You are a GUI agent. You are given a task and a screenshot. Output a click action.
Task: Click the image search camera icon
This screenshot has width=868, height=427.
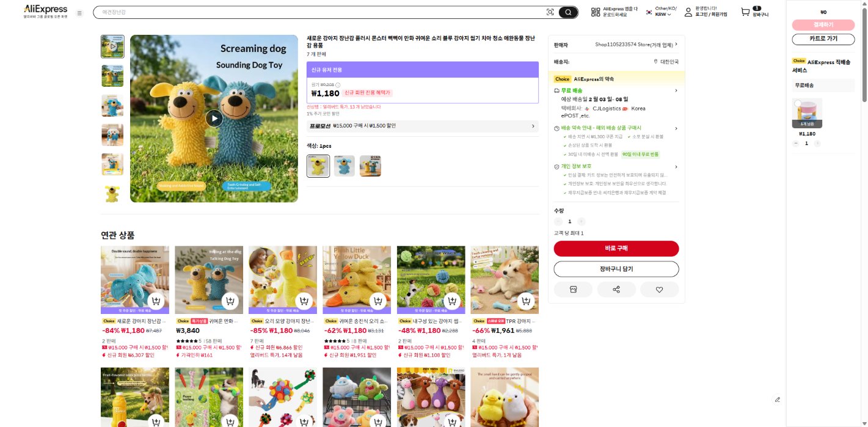click(550, 12)
